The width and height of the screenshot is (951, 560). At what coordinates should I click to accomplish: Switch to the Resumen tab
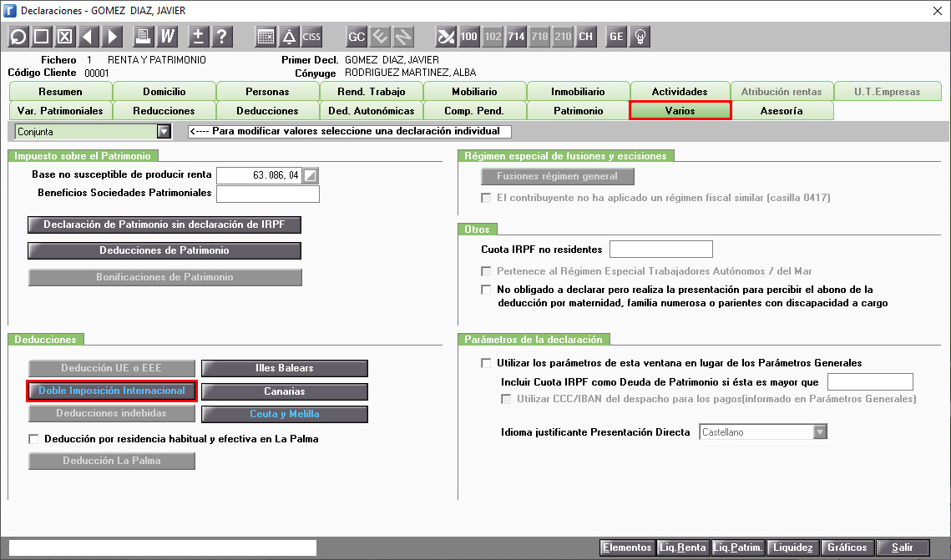[61, 92]
